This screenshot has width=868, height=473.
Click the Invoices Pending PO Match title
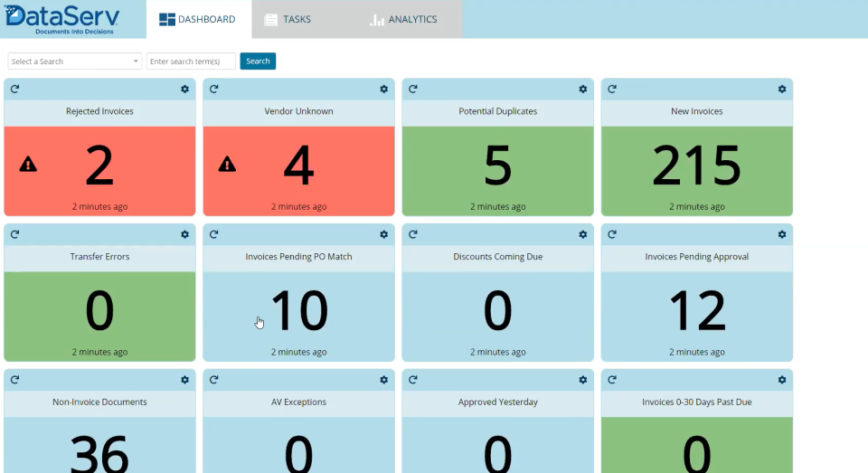299,257
